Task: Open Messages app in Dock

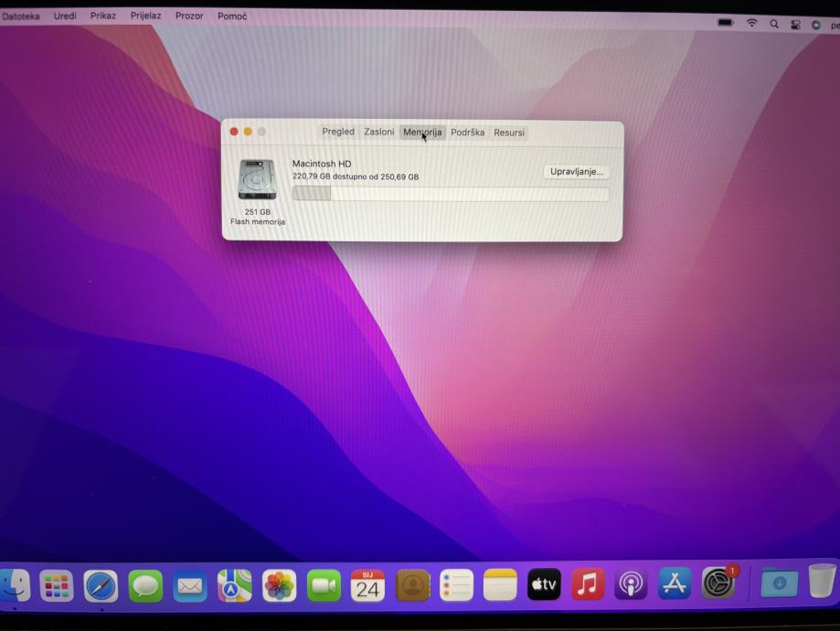Action: point(145,585)
